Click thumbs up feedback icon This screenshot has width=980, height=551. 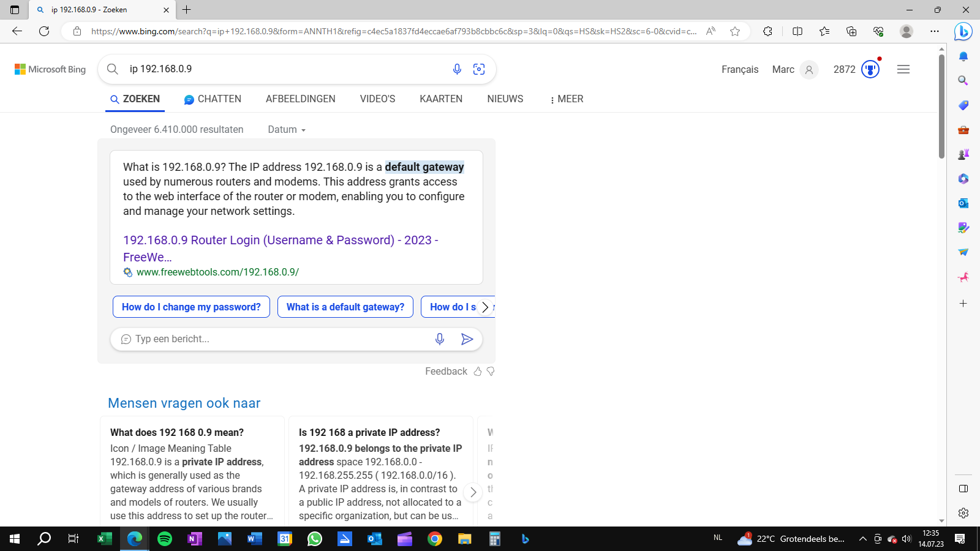pyautogui.click(x=478, y=372)
